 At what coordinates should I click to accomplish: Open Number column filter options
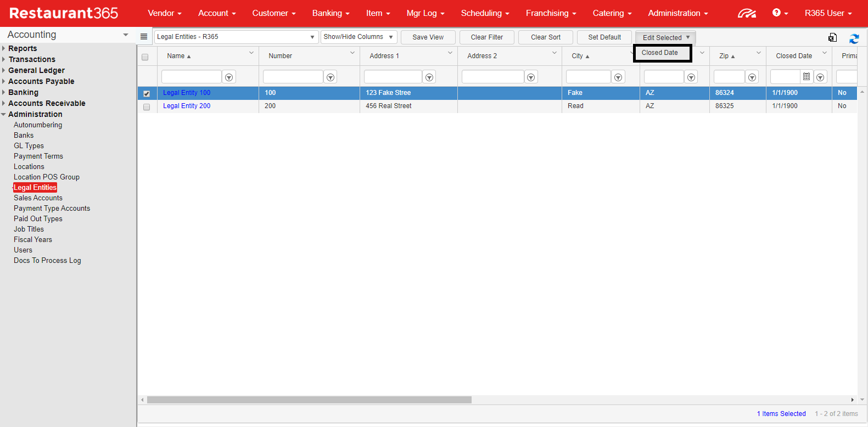click(331, 77)
